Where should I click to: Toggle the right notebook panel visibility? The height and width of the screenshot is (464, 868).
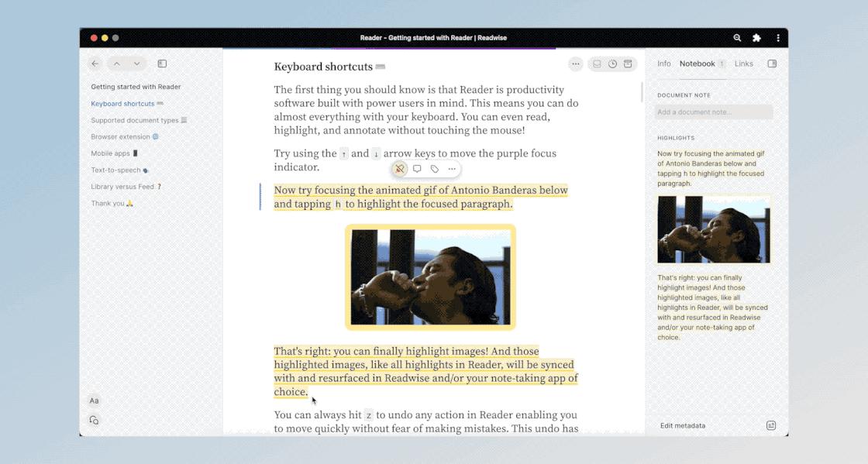[x=772, y=64]
